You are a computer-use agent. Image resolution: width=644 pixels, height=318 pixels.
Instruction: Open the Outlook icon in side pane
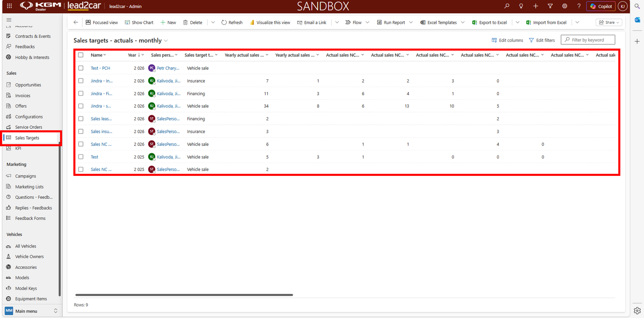(x=637, y=20)
